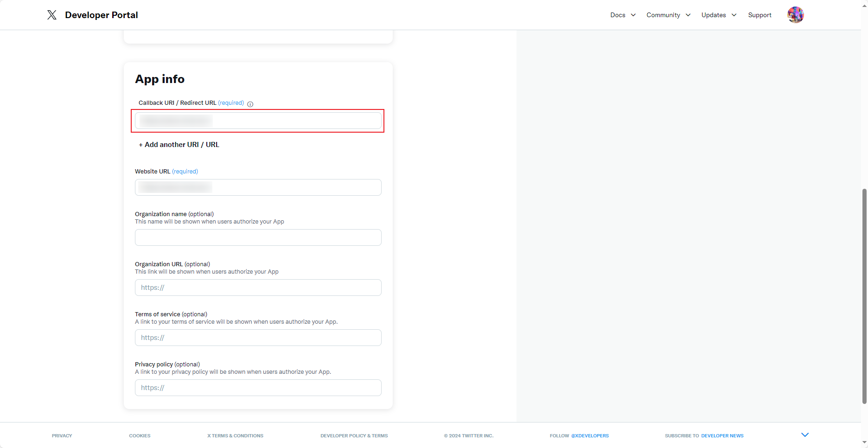868x448 pixels.
Task: Open the Updates menu
Action: coord(714,15)
